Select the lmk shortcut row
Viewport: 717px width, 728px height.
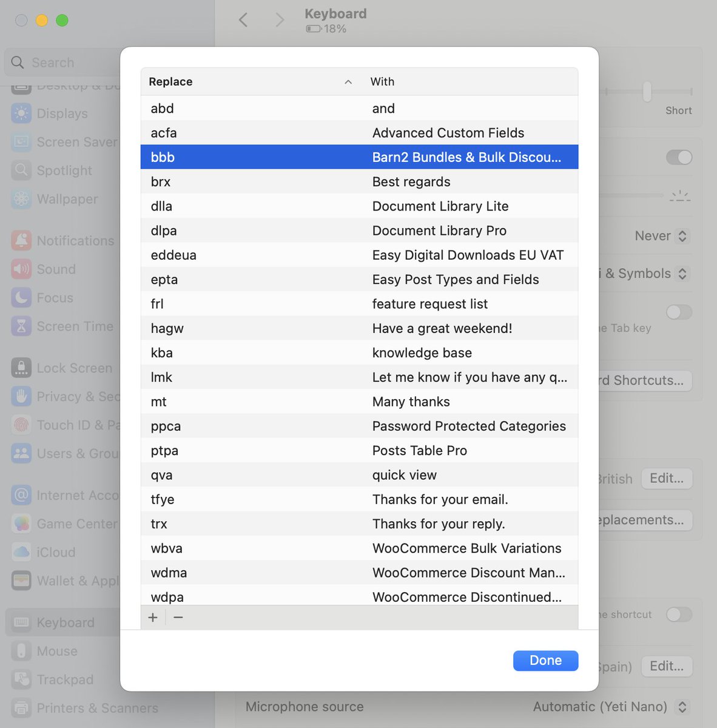359,377
